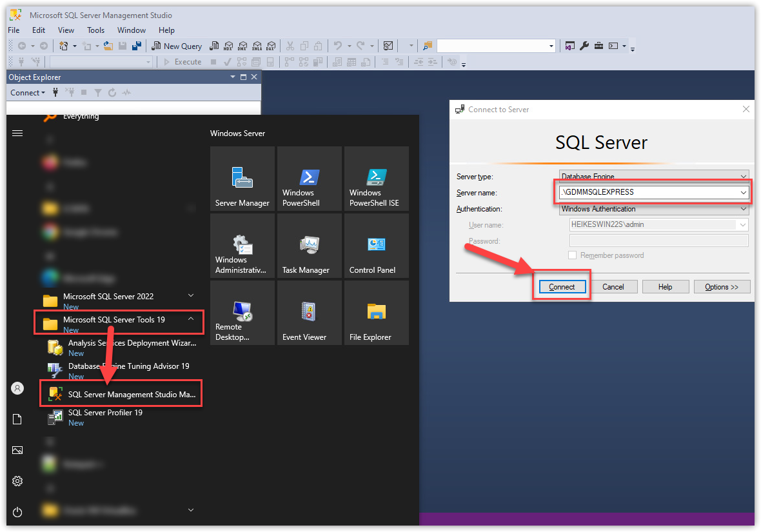Expand the Microsoft SQL Server 2022 folder
This screenshot has height=532, width=761.
(191, 296)
